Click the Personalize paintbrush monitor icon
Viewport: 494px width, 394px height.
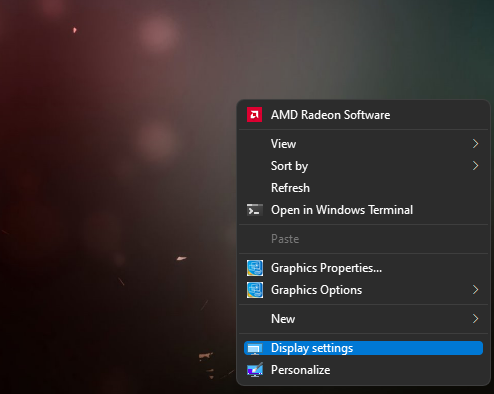(255, 370)
